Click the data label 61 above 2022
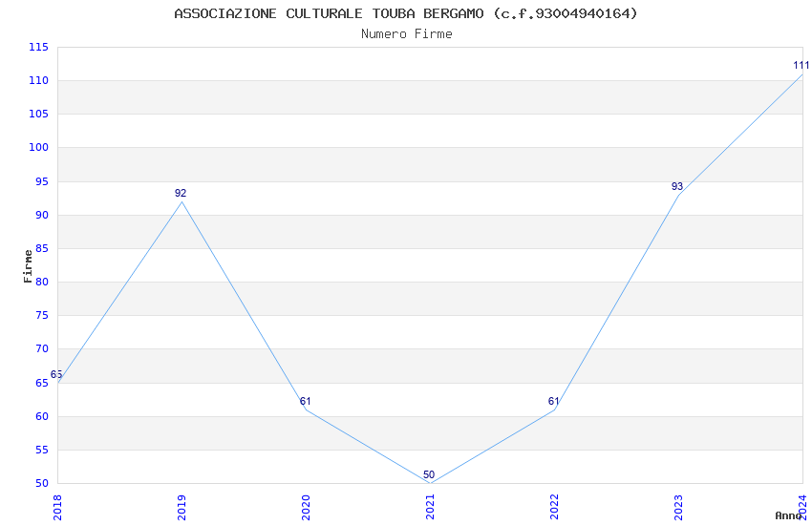Image resolution: width=812 pixels, height=525 pixels. [553, 401]
